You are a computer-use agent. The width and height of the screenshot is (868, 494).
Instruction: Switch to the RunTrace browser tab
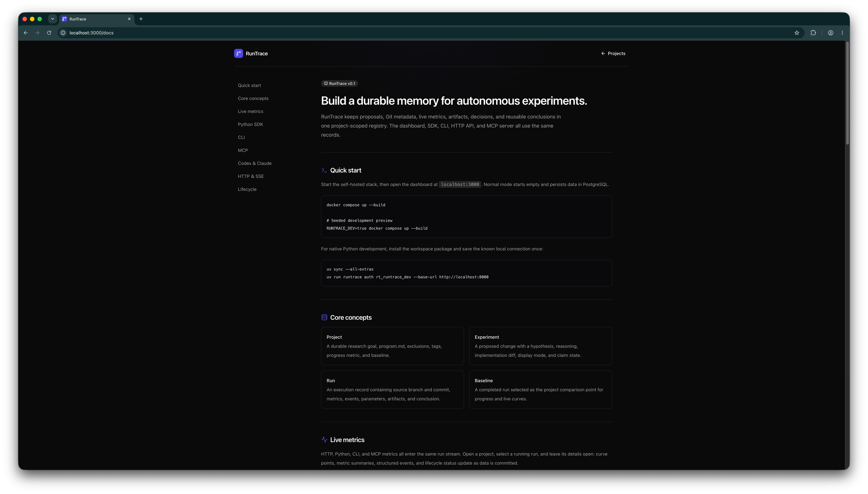point(97,19)
